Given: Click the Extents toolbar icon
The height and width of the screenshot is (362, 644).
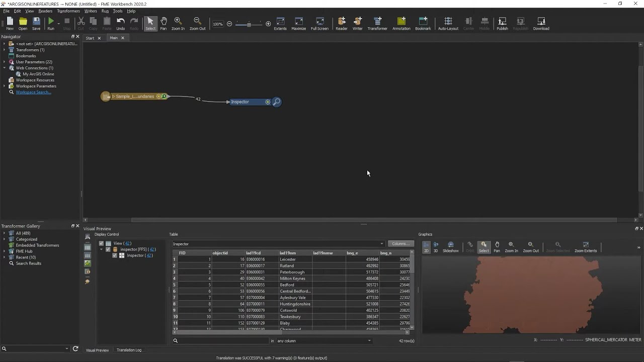Looking at the screenshot, I should click(280, 23).
